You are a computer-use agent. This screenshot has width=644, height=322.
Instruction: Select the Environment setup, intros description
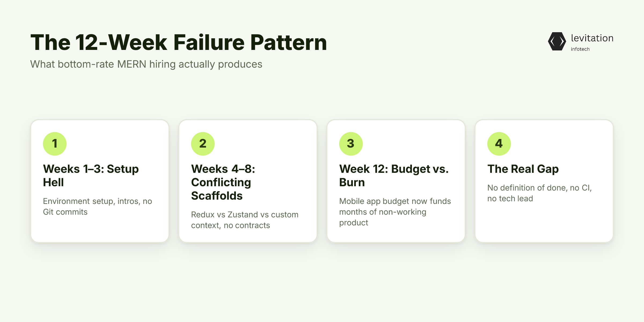point(97,207)
